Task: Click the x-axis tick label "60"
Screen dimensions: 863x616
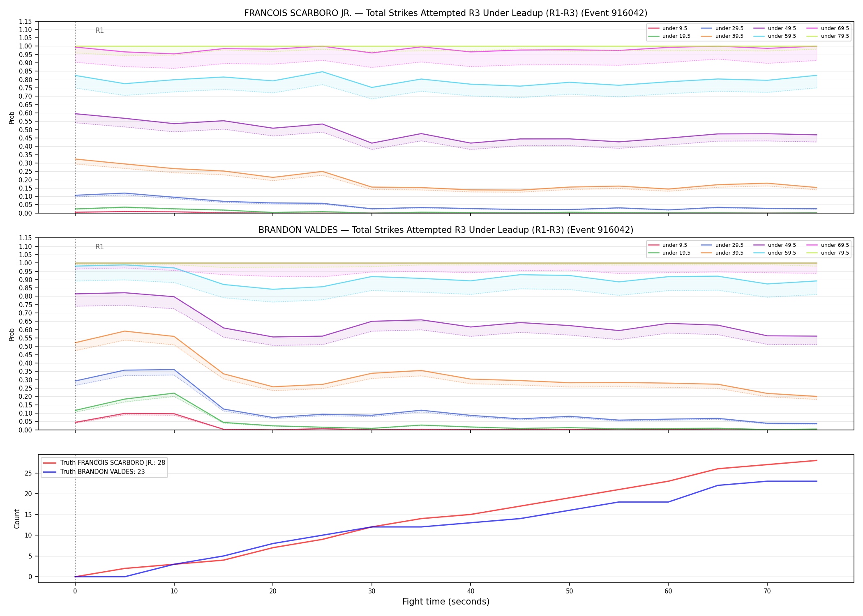Action: [668, 591]
